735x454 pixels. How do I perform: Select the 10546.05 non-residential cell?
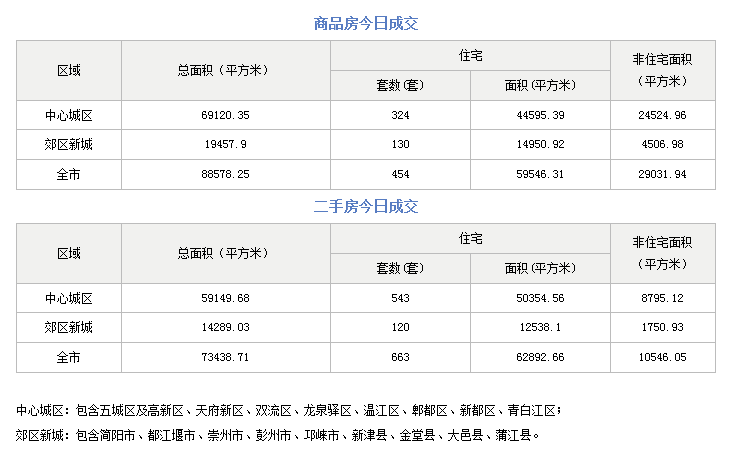(663, 357)
